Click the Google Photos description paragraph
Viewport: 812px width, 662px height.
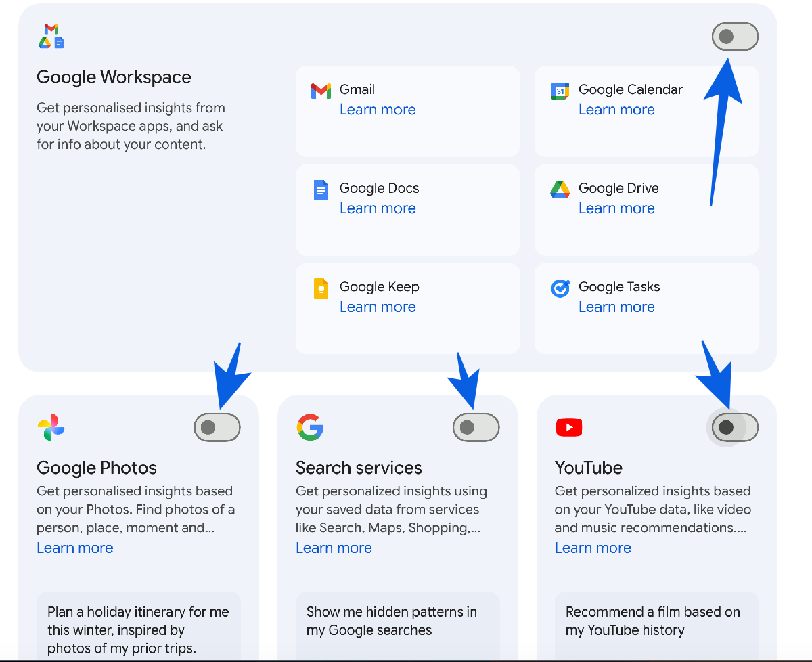[x=136, y=510]
